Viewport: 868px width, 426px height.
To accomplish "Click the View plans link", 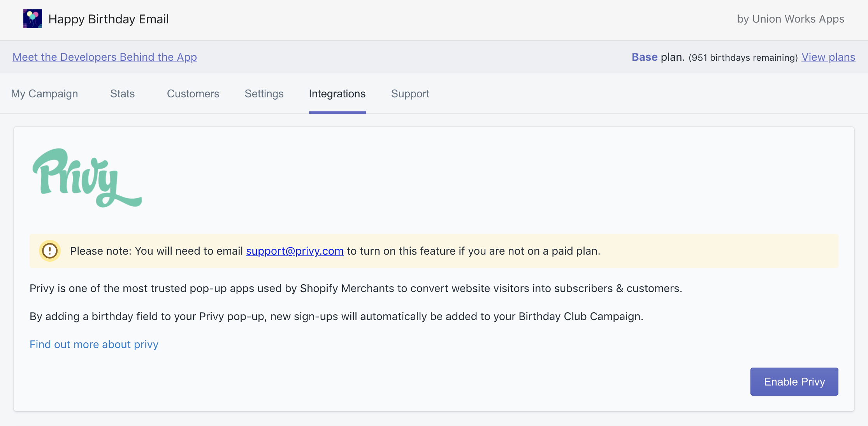I will 828,57.
